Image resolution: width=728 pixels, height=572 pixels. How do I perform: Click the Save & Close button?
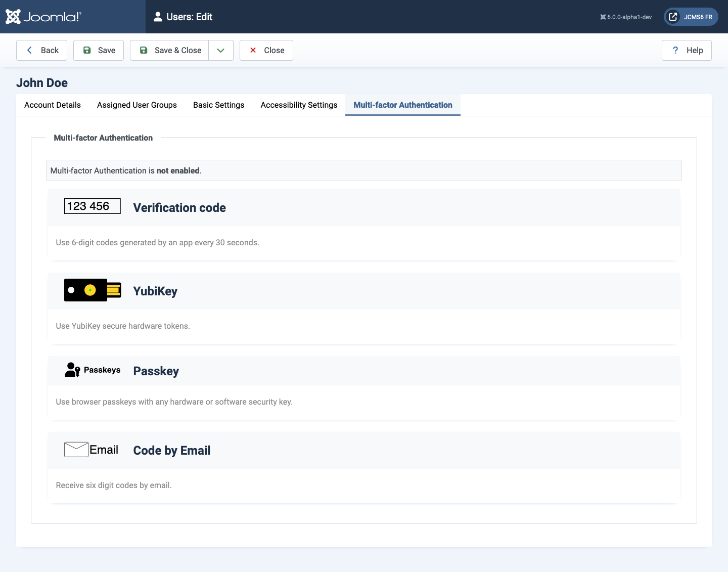point(169,50)
